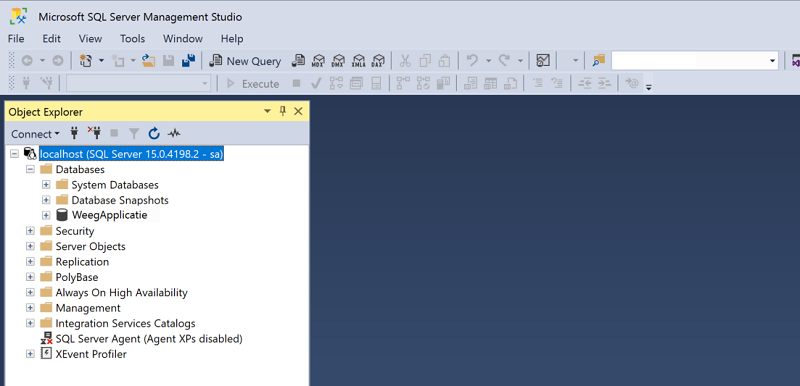The image size is (800, 386).
Task: Toggle auto-hide pin of Object Explorer
Action: click(283, 112)
